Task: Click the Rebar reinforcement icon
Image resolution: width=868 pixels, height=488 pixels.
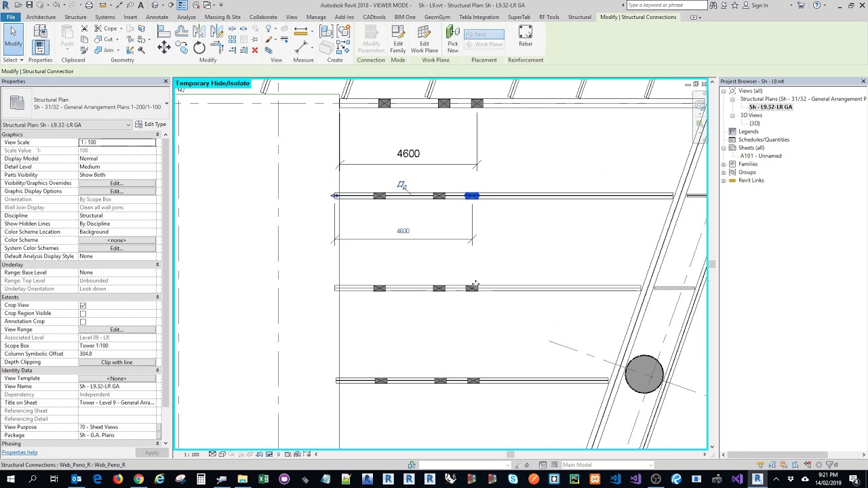Action: pyautogui.click(x=526, y=37)
